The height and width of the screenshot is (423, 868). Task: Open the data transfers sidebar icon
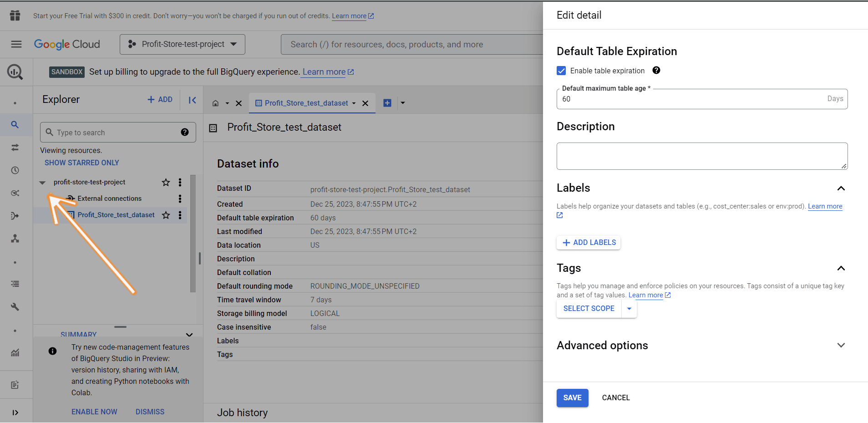[15, 148]
